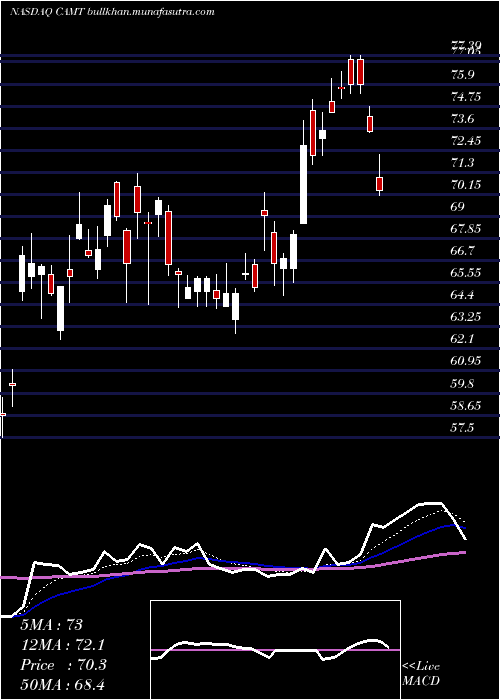Click the 50MA : 68.4 readout

click(62, 684)
